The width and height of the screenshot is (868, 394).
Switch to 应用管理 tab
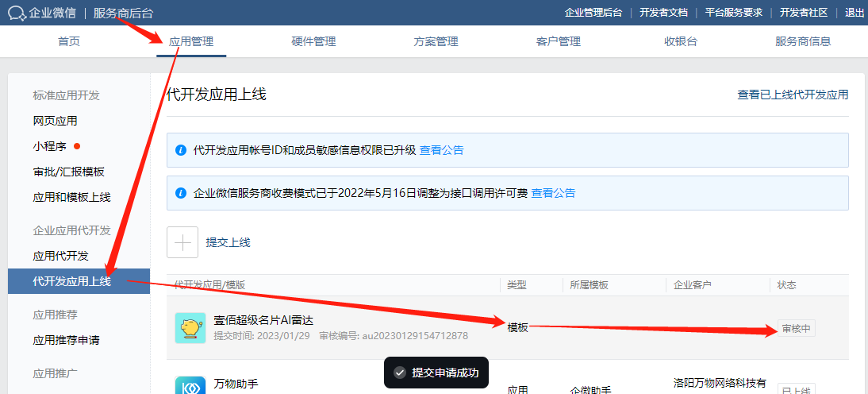(x=191, y=41)
